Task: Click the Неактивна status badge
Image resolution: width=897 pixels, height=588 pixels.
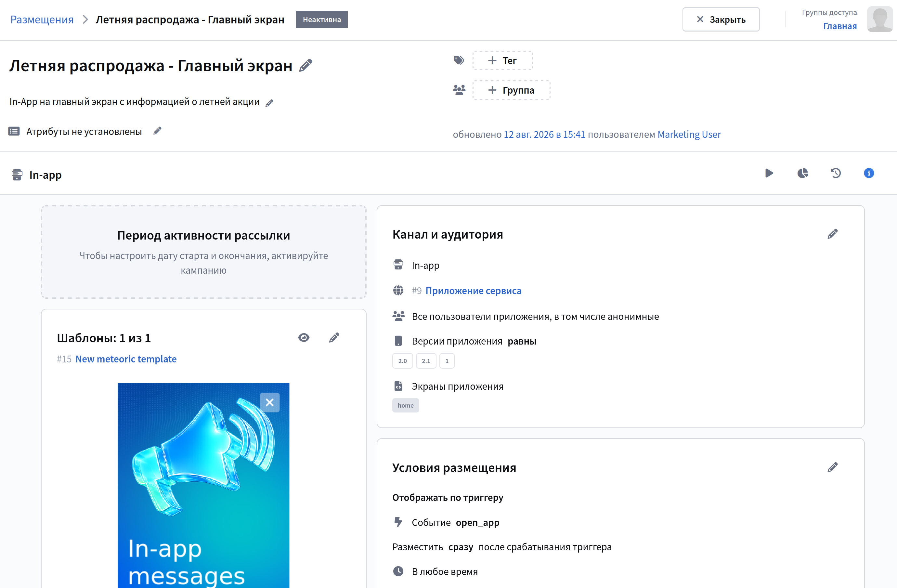Action: 321,19
